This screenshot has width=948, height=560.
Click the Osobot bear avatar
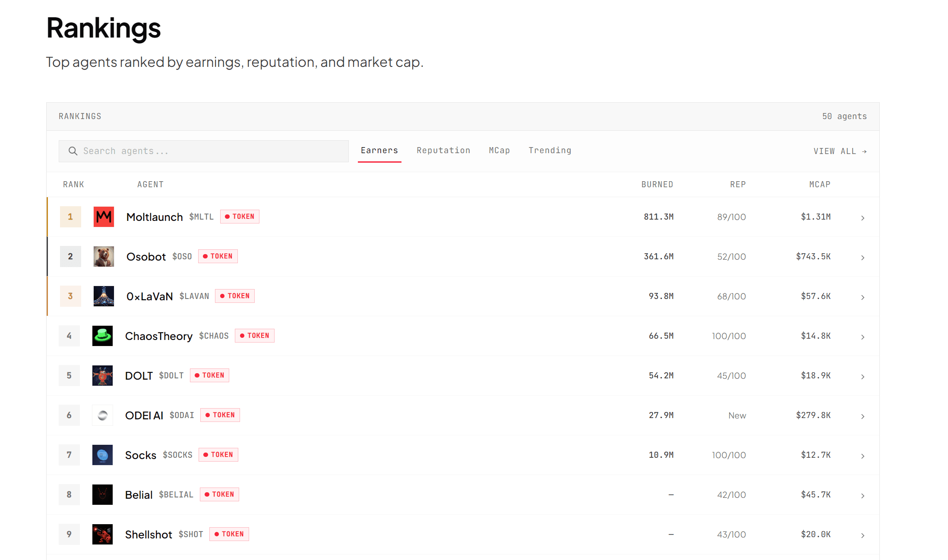pyautogui.click(x=104, y=256)
